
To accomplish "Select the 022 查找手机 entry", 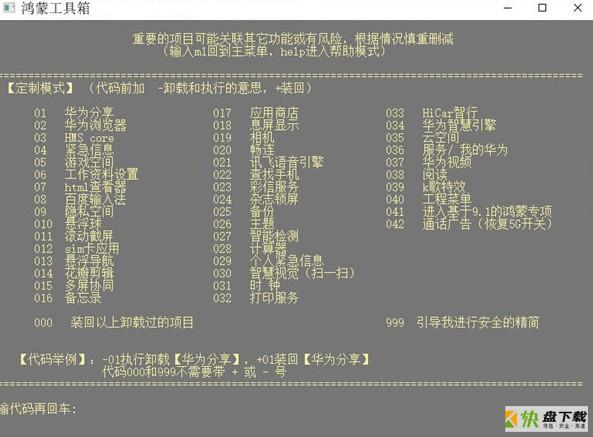I will pos(256,175).
